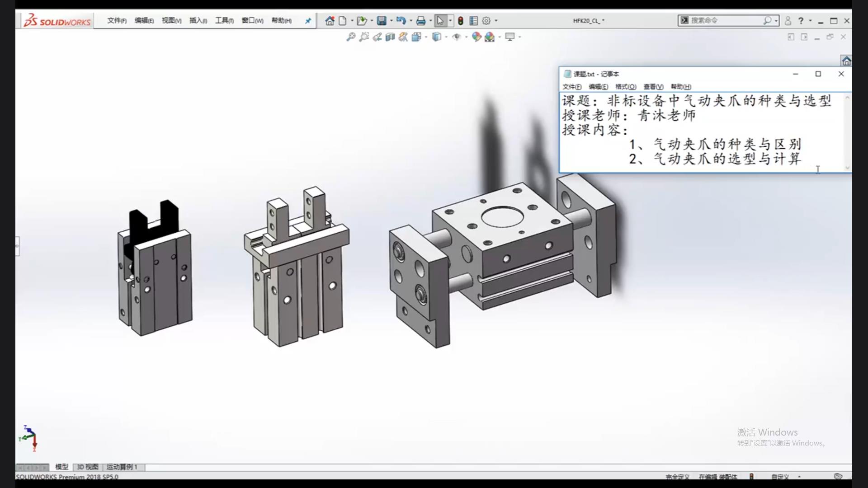Toggle the Section View tool
This screenshot has height=488, width=868.
(390, 37)
